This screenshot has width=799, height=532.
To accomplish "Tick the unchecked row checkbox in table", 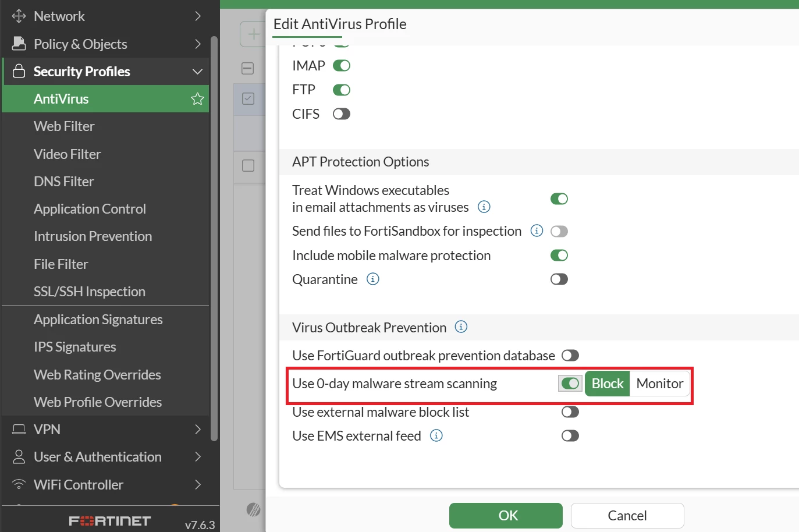I will (x=248, y=166).
